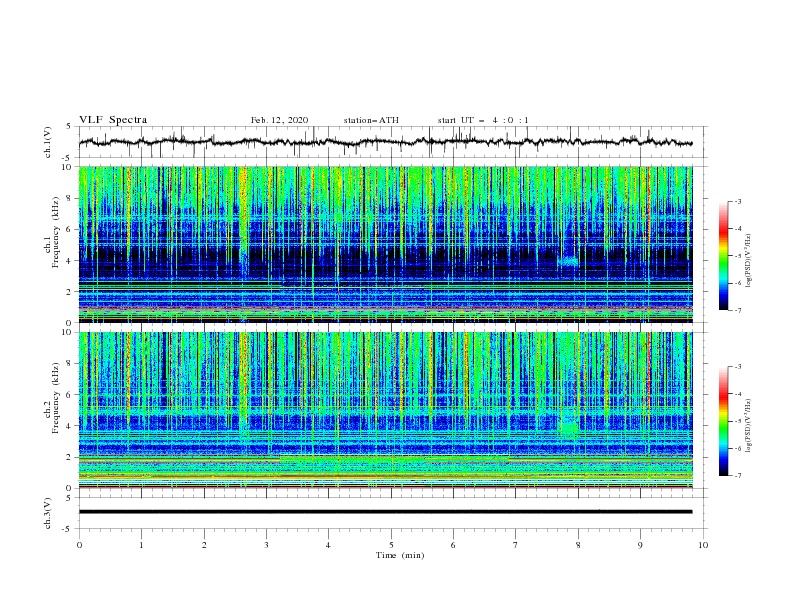Click the "station=ATH" header text
The image size is (792, 612).
(x=371, y=120)
